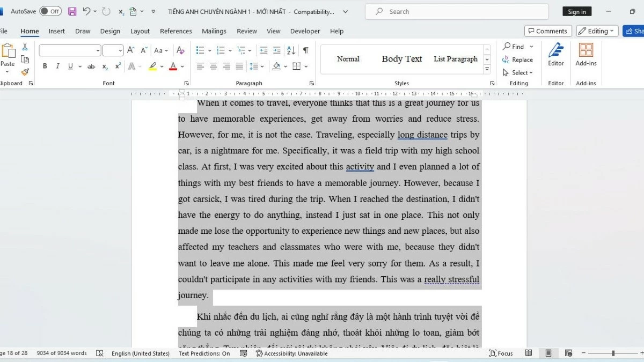Click the Save icon in title bar
The width and height of the screenshot is (644, 362).
[72, 11]
